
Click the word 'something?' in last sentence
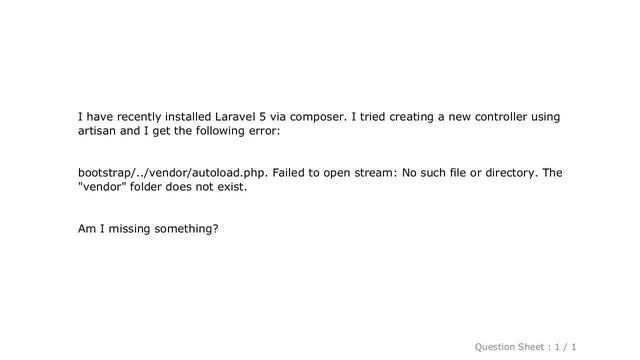pyautogui.click(x=186, y=229)
